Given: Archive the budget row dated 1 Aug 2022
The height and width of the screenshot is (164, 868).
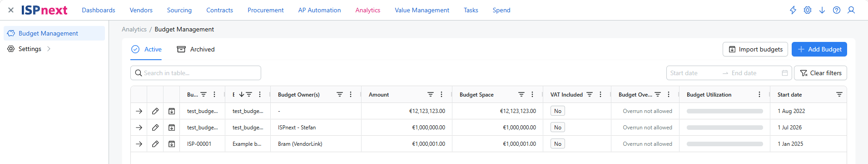Looking at the screenshot, I should 172,111.
